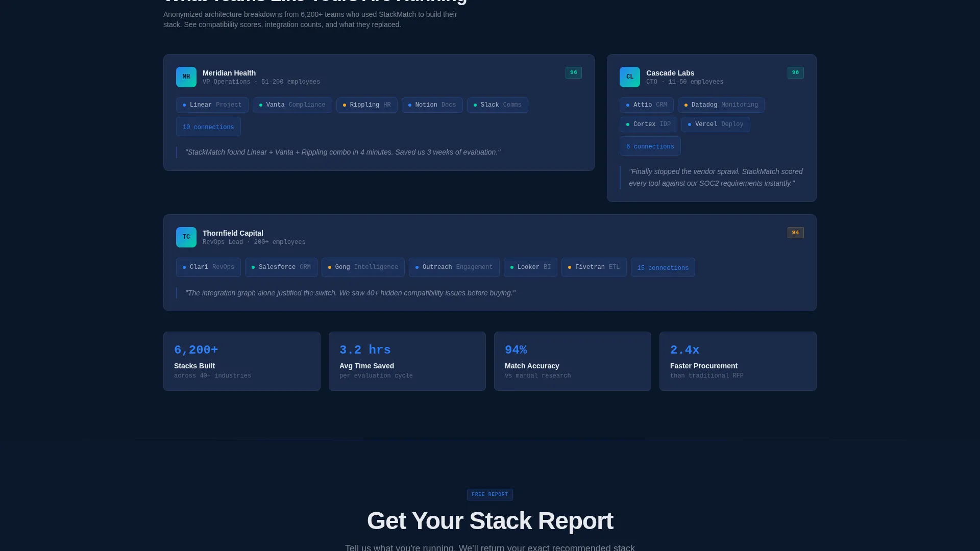
Task: Click the Meridian Health company name
Action: (x=229, y=73)
